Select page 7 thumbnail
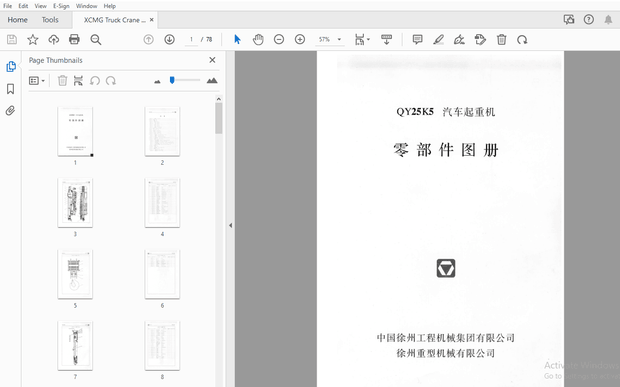 click(75, 346)
